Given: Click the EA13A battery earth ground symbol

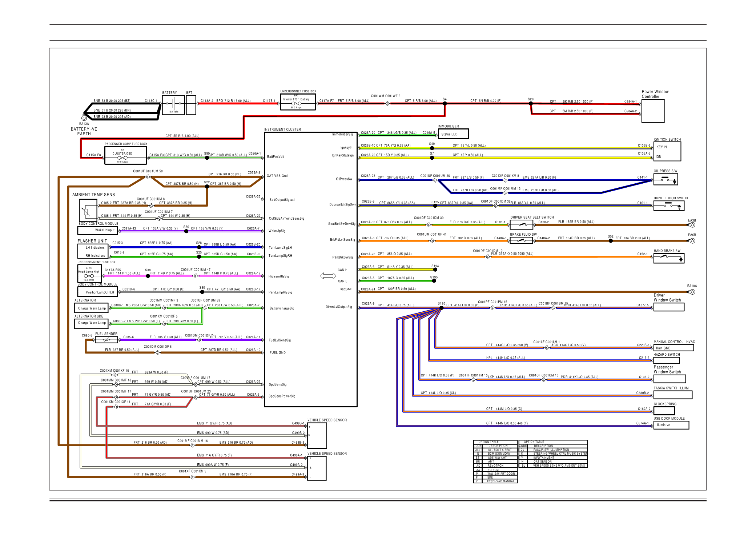Looking at the screenshot, I should coord(84,118).
